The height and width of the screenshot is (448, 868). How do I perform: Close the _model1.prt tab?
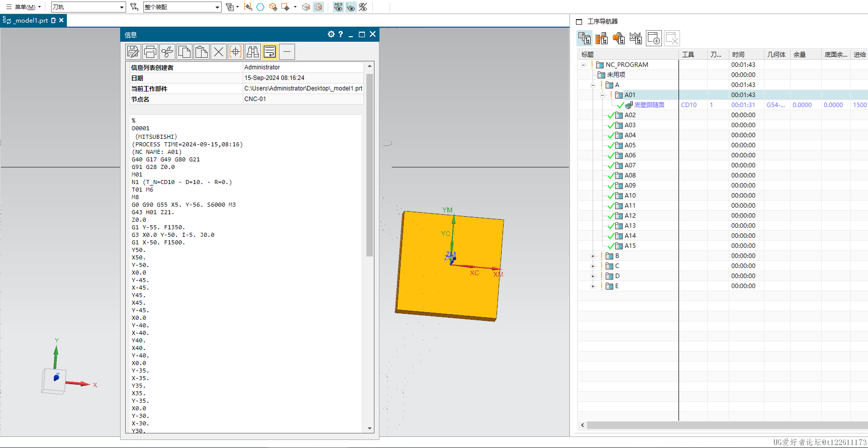click(61, 20)
